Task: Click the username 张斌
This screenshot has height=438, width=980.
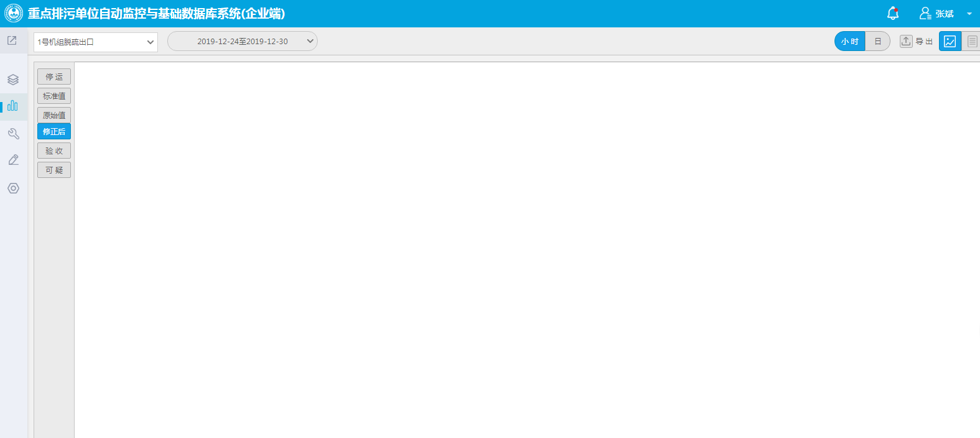Action: (944, 14)
